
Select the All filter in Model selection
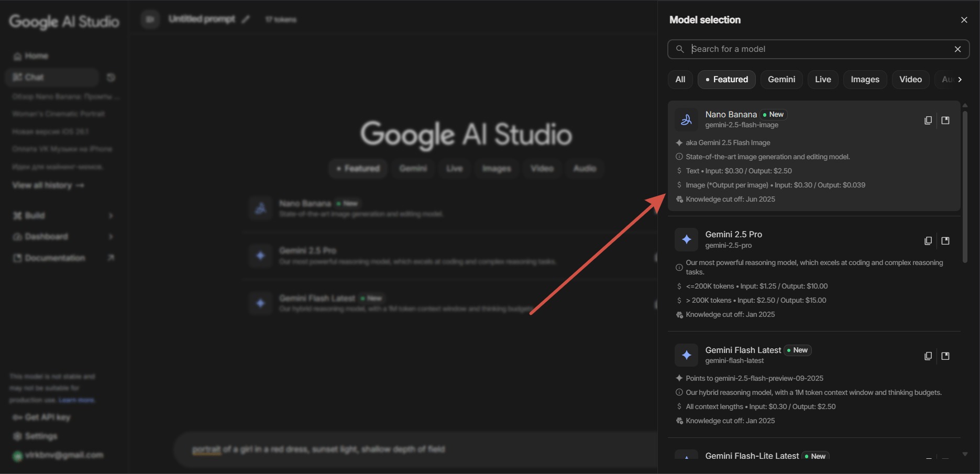pyautogui.click(x=680, y=80)
